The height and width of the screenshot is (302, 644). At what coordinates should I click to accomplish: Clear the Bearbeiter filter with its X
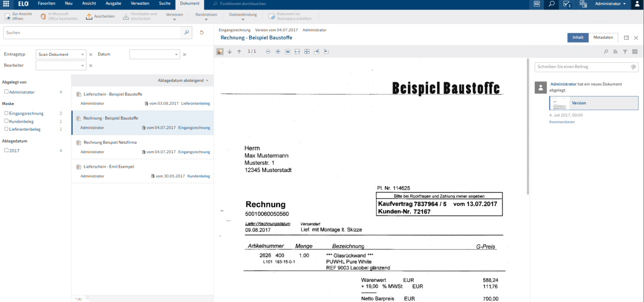(91, 65)
